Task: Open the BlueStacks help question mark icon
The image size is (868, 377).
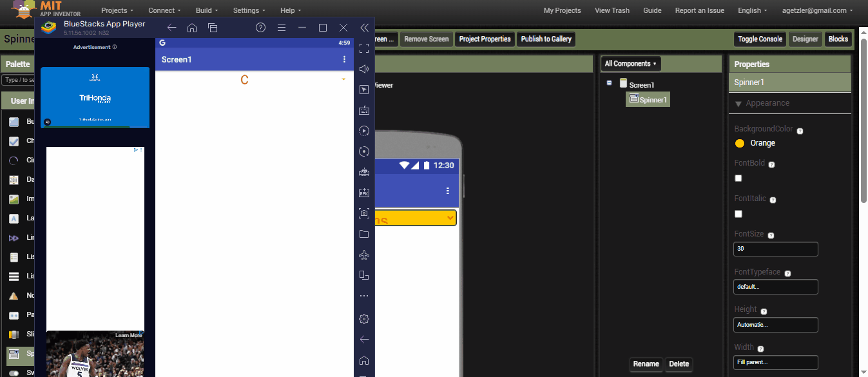Action: point(260,28)
